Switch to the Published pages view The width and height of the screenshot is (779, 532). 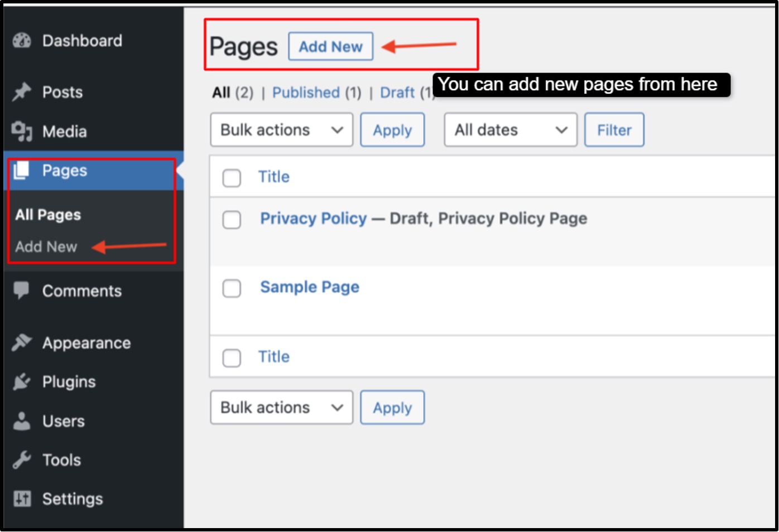pyautogui.click(x=306, y=93)
